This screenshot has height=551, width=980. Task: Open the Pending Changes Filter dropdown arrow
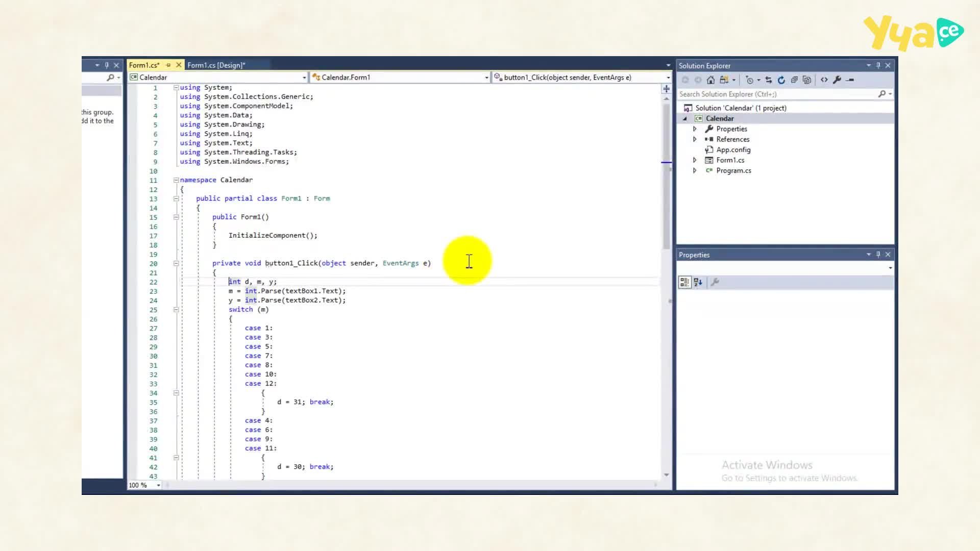point(758,80)
